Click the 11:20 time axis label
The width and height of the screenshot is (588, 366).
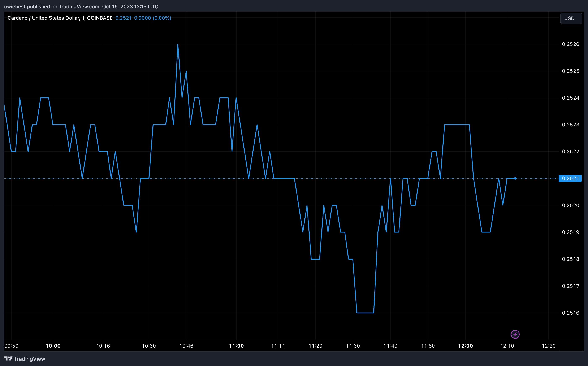click(x=315, y=346)
